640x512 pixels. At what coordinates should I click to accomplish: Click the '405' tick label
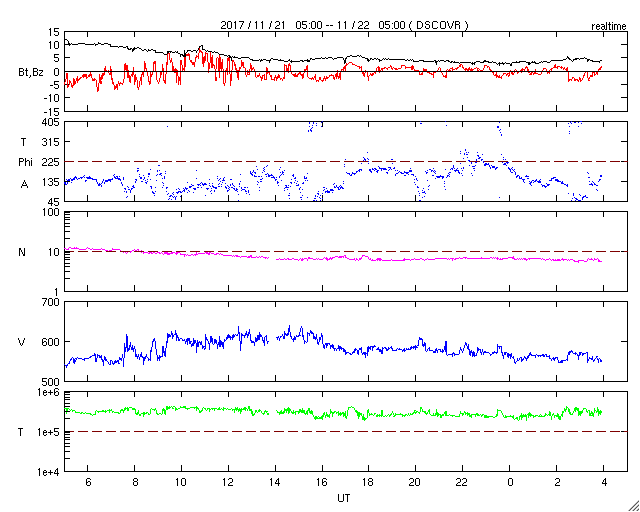[x=50, y=122]
